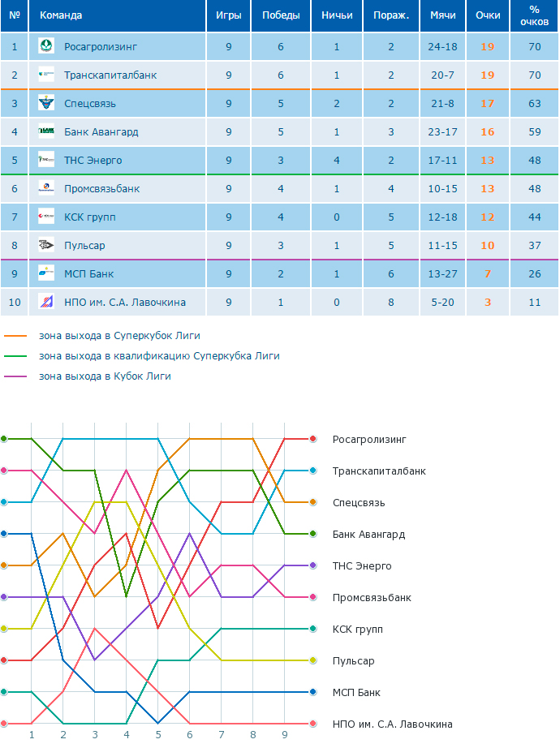Open the Банк Авангард team link in table
The height and width of the screenshot is (748, 560).
(101, 131)
